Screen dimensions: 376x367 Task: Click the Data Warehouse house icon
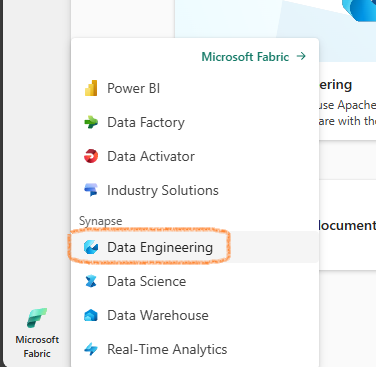click(91, 315)
